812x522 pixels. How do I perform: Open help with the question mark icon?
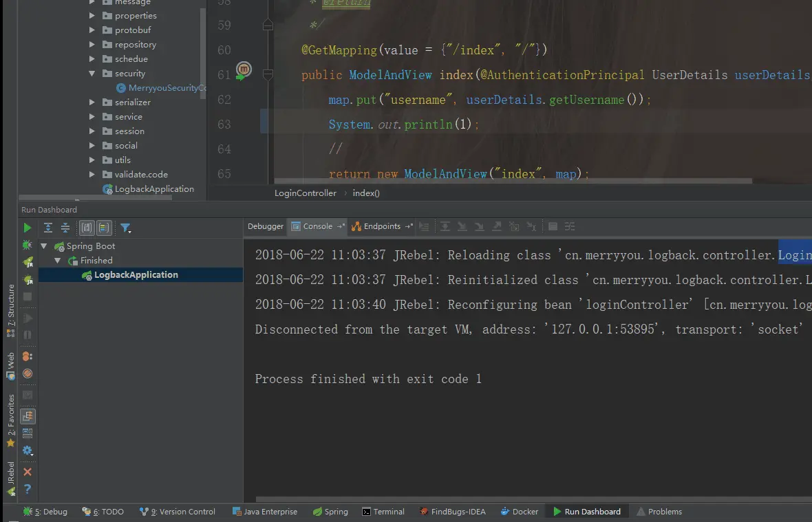pyautogui.click(x=28, y=489)
